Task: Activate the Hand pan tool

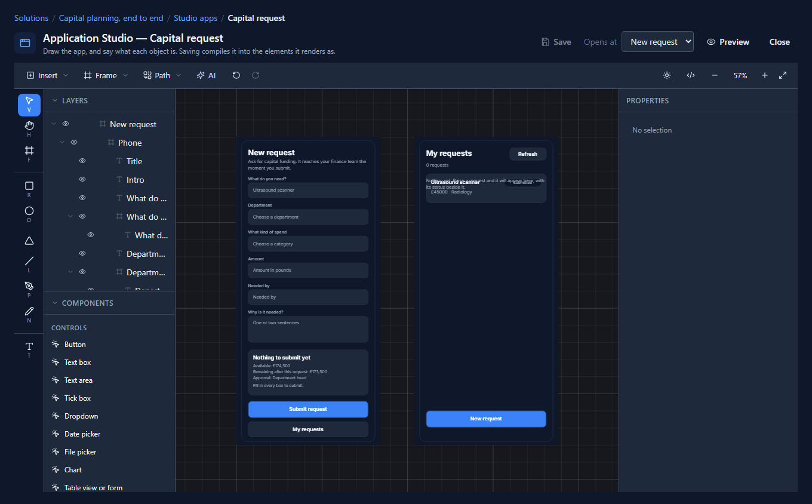Action: point(29,129)
